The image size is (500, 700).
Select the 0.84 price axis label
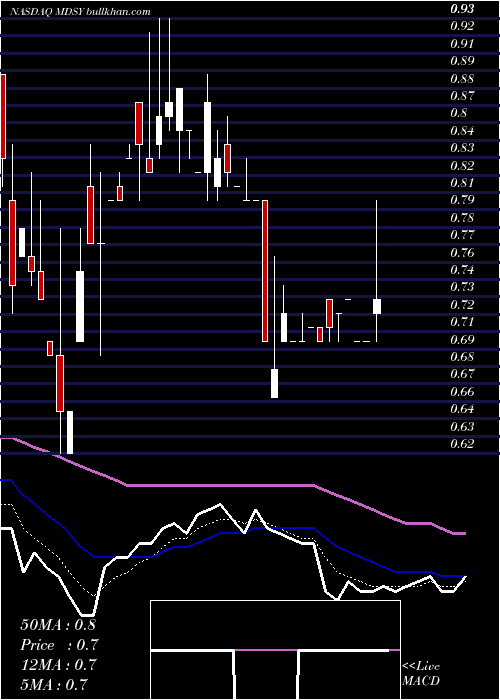pyautogui.click(x=461, y=130)
